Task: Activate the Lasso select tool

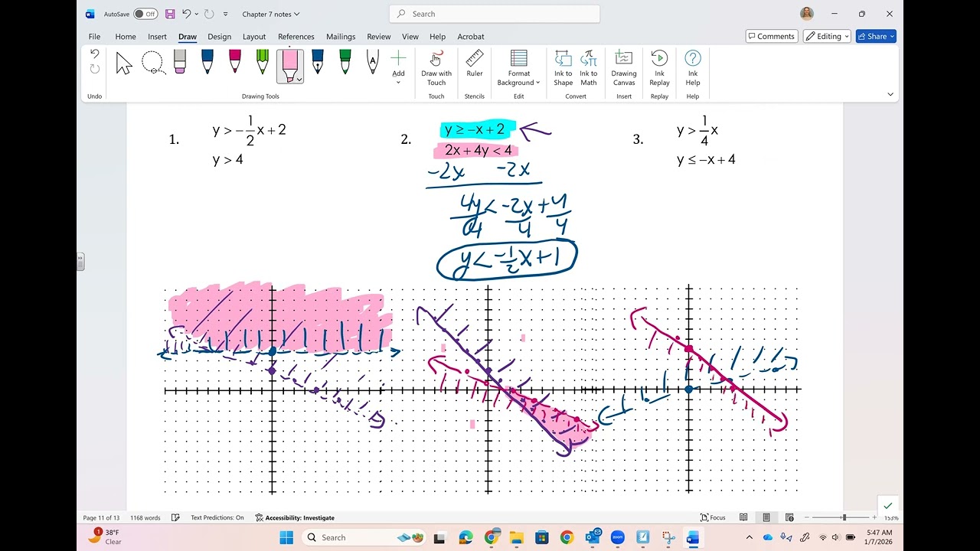Action: pos(152,64)
